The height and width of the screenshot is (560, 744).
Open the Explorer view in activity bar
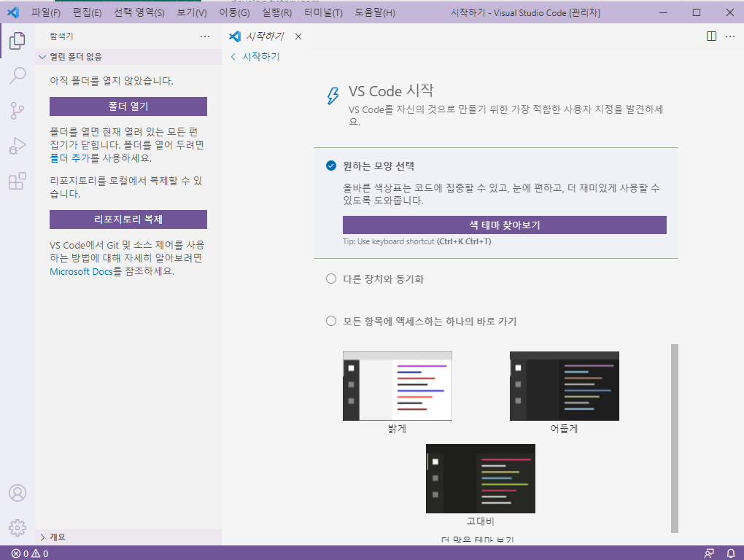[x=17, y=40]
